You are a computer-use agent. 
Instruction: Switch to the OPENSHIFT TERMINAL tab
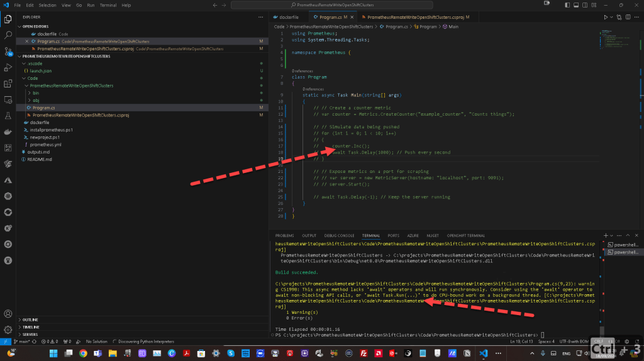tap(465, 236)
